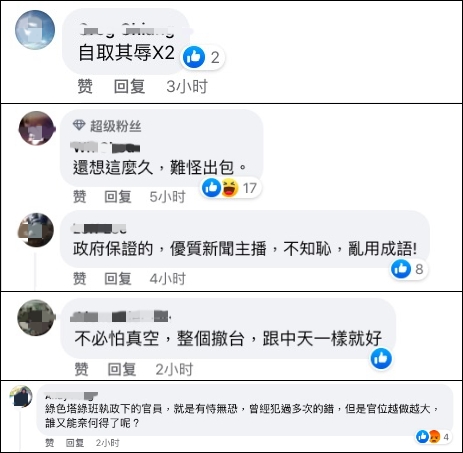
Task: Reply to the 自取其辱X2 comment via 回复
Action: click(x=129, y=86)
